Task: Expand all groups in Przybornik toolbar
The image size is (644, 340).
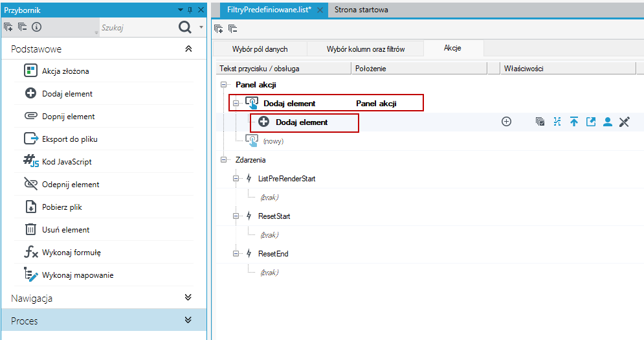Action: point(8,27)
